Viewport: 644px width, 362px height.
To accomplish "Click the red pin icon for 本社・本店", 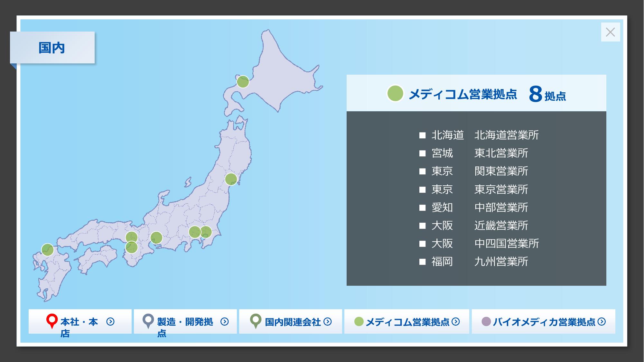I will coord(52,320).
